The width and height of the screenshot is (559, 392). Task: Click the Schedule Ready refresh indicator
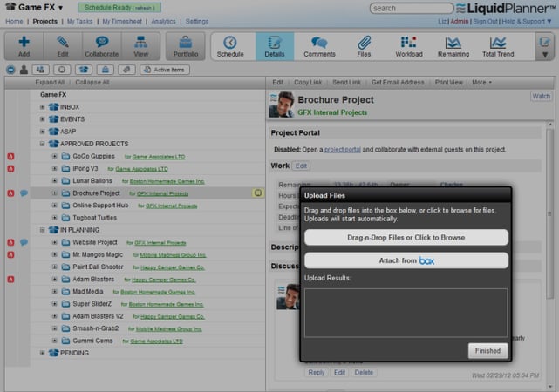119,8
